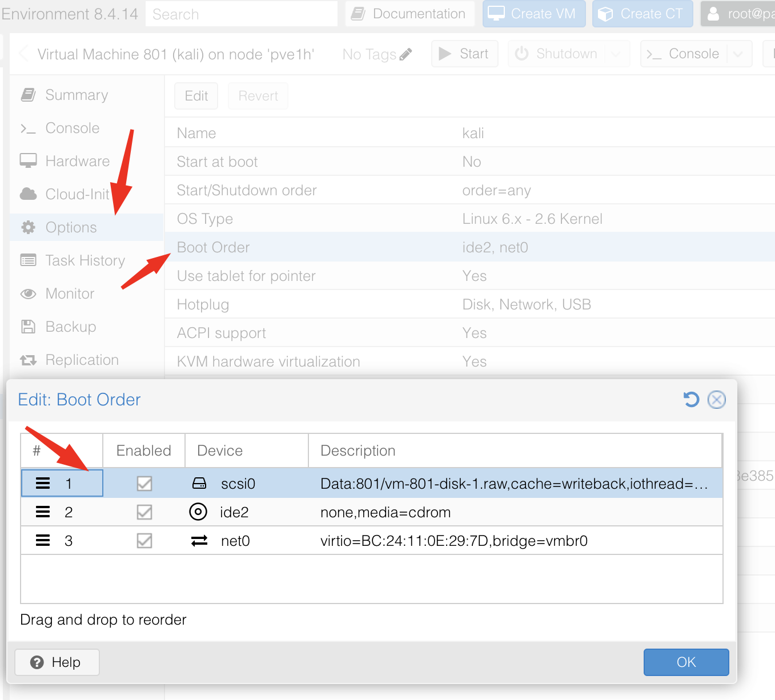Viewport: 775px width, 700px height.
Task: Expand the Shutdown dropdown arrow
Action: 616,54
